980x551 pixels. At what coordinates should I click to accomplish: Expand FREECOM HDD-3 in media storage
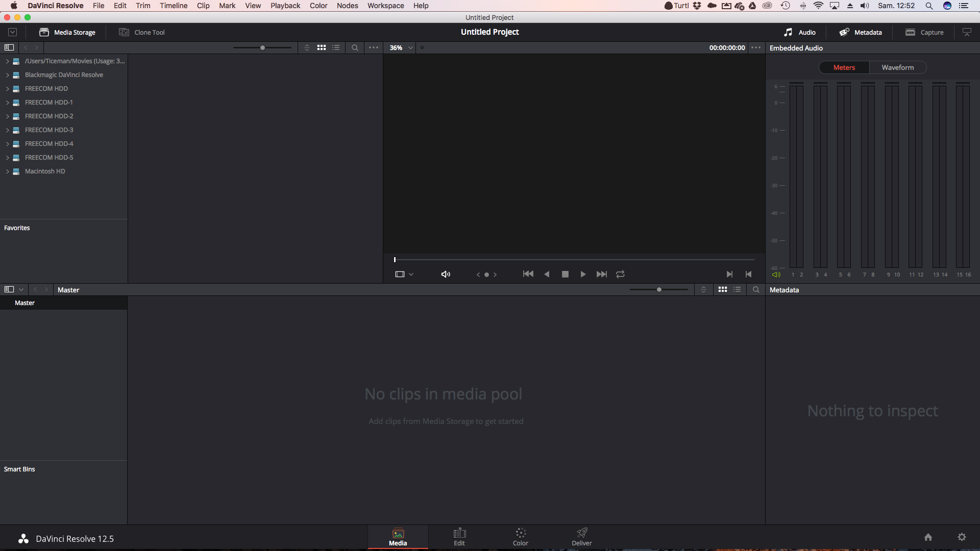pyautogui.click(x=8, y=130)
